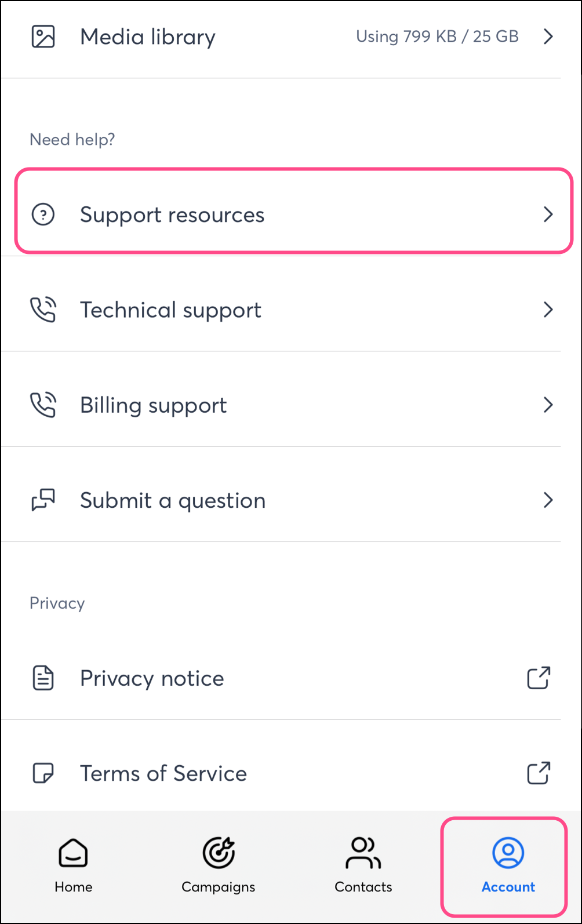Screen dimensions: 582x924
Task: Tap the Privacy notice document icon
Action: pyautogui.click(x=43, y=678)
